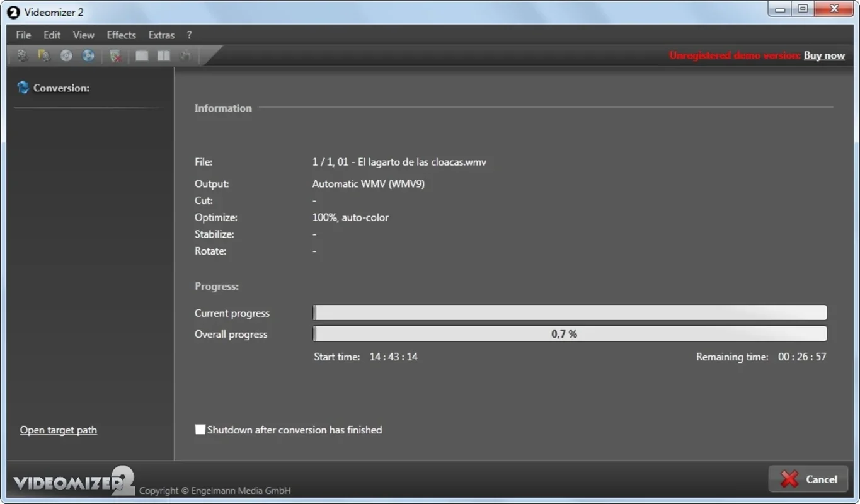Click the add video file film-reel icon
The image size is (860, 504).
click(22, 55)
